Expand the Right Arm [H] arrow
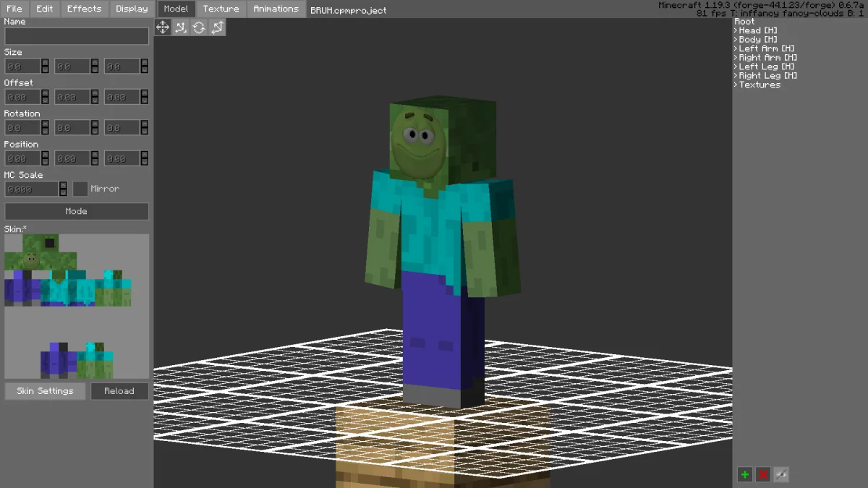 [x=736, y=58]
